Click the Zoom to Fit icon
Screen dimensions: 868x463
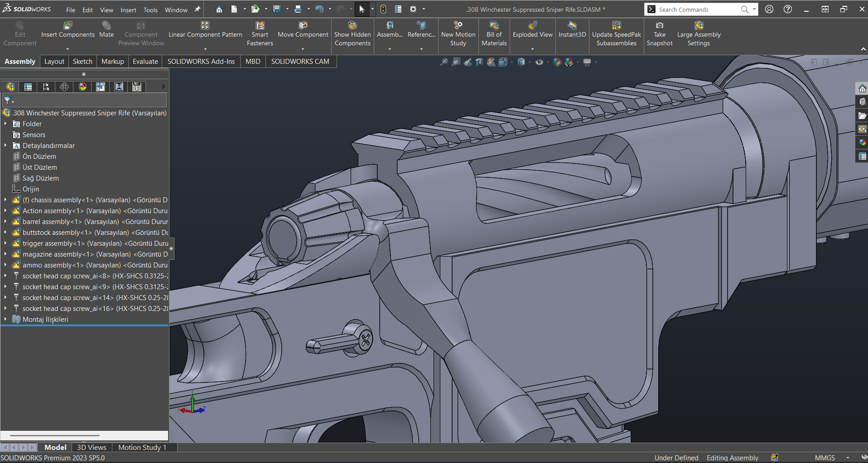tap(444, 62)
